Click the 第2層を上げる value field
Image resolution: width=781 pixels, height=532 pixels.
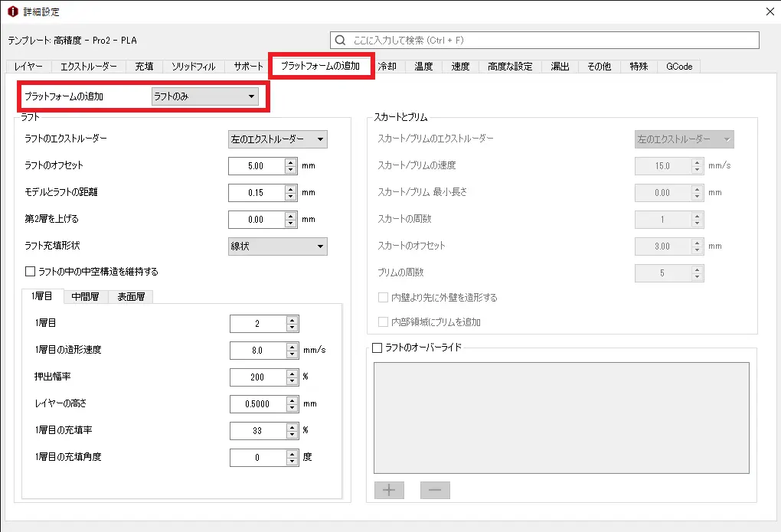click(257, 220)
